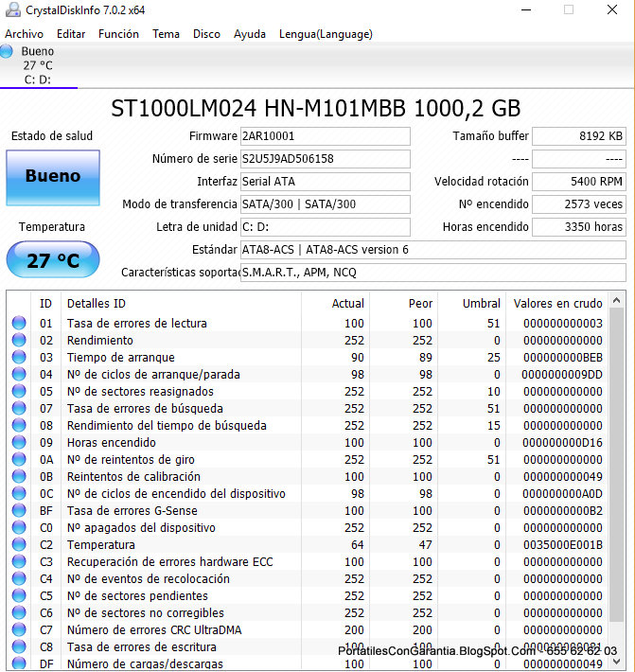
Task: Click status circle for BF Tasa de errores G-Sense
Action: click(19, 510)
